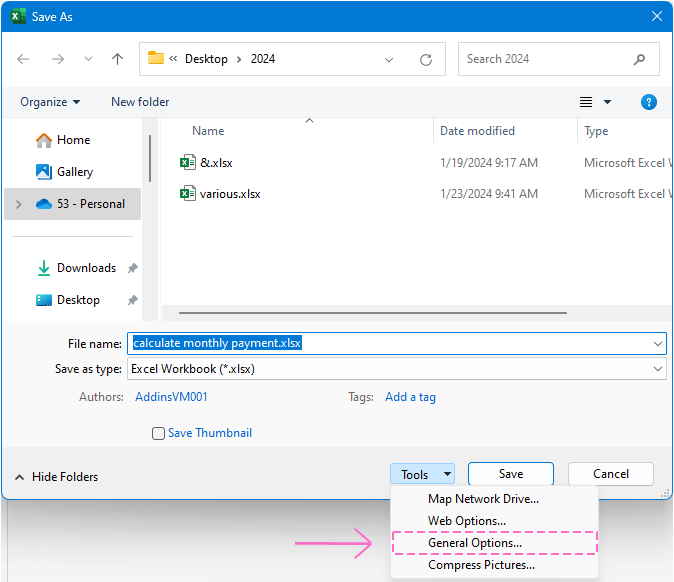Select Compress Pictures menu entry

(x=481, y=565)
